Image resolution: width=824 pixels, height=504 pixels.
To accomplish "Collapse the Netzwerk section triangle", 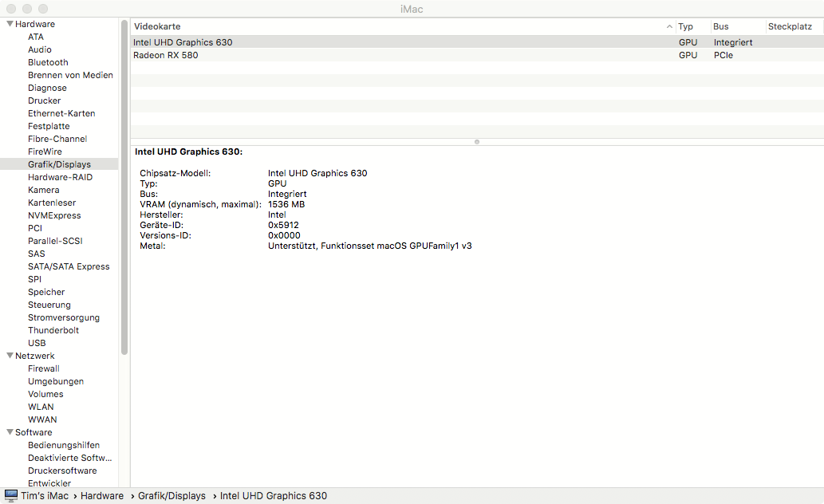I will click(x=10, y=355).
